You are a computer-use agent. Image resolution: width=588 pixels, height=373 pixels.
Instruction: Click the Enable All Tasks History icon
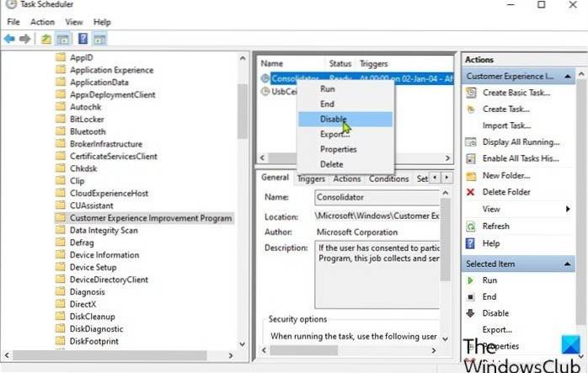click(471, 158)
